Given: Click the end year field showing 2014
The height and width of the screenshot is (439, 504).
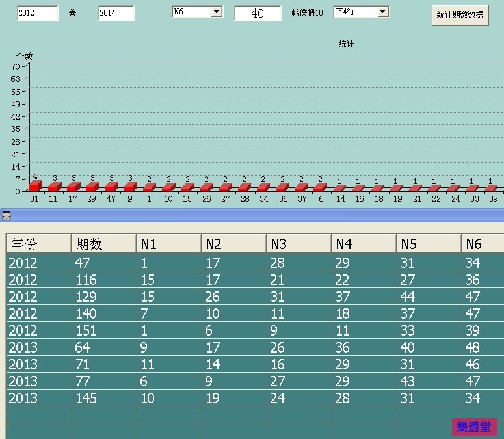Looking at the screenshot, I should [x=116, y=13].
